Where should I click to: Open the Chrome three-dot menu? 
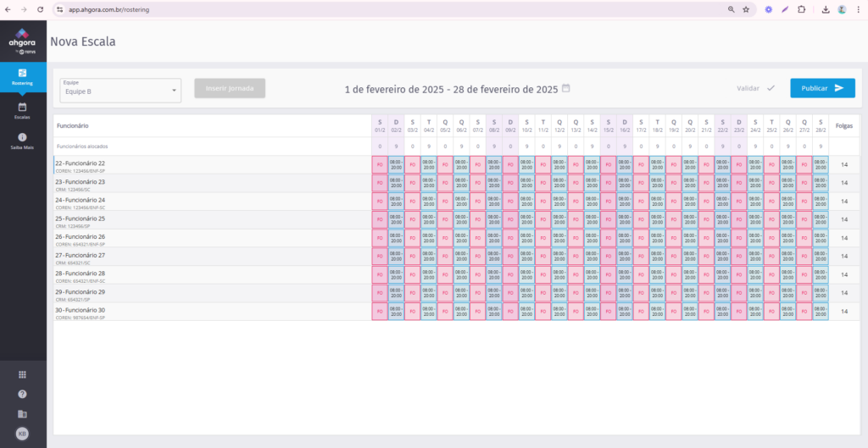pos(859,9)
